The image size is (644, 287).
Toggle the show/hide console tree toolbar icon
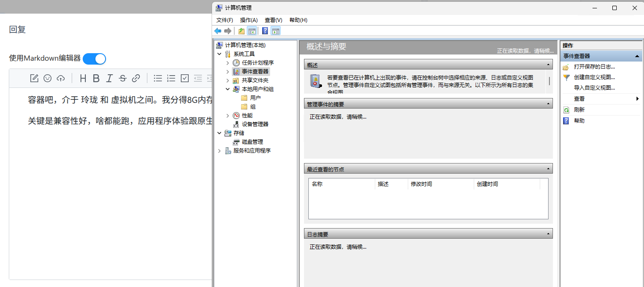(252, 31)
